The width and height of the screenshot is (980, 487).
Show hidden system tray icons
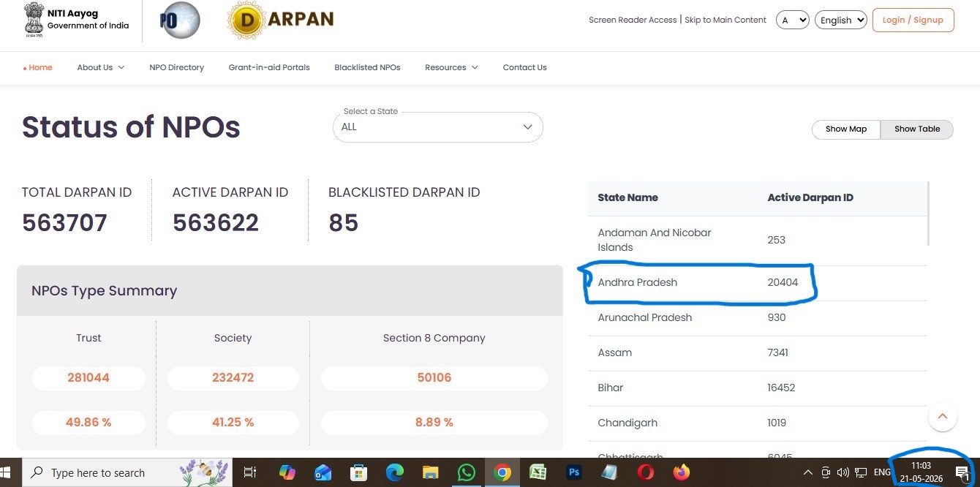807,472
